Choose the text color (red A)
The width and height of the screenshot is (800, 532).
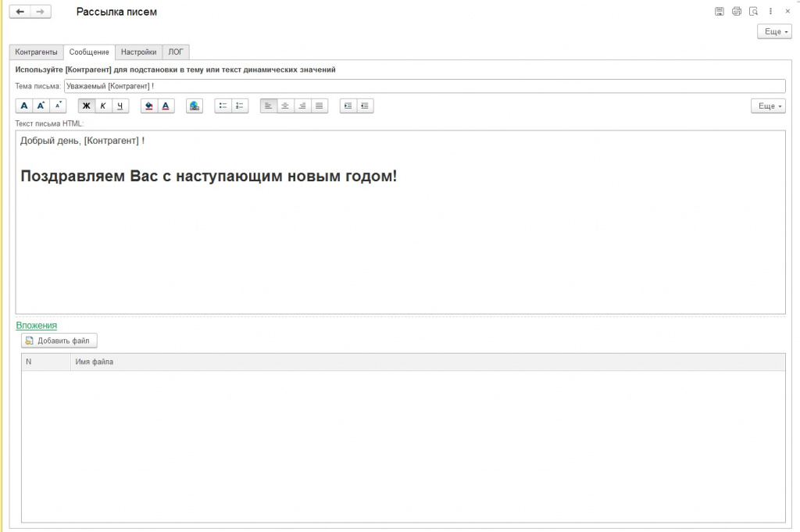click(166, 105)
